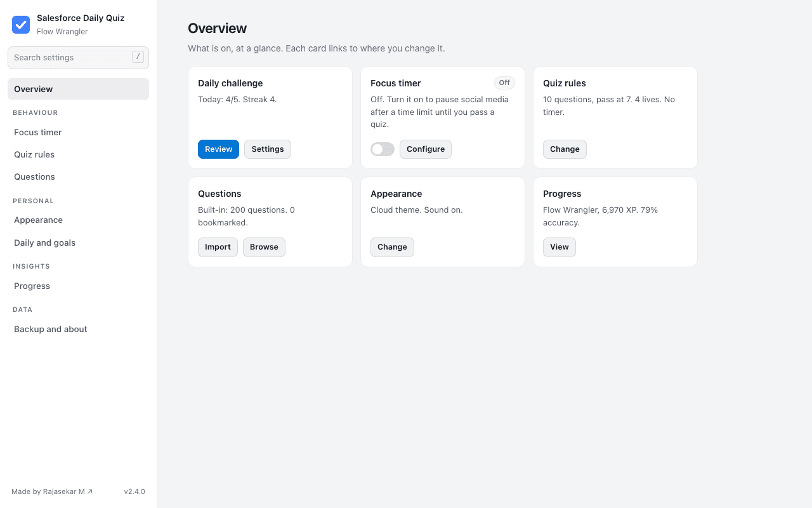Select Overview in the sidebar

pos(78,89)
